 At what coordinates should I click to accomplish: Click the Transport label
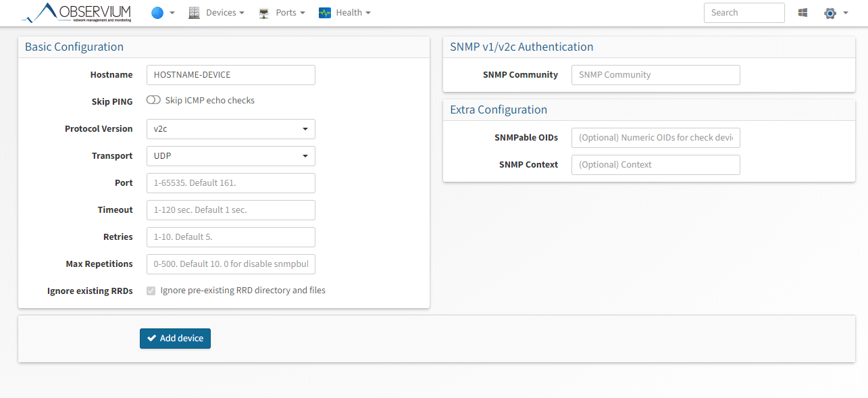pos(112,156)
